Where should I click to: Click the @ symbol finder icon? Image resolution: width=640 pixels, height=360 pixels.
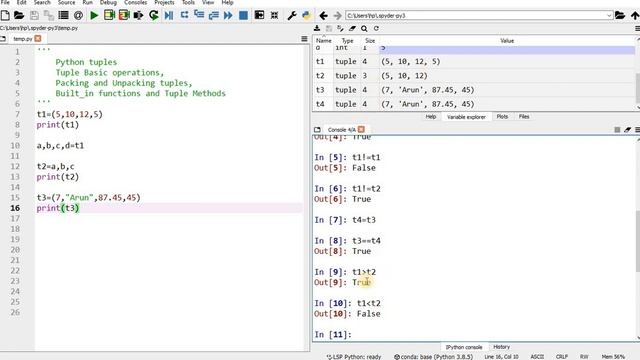(78, 16)
